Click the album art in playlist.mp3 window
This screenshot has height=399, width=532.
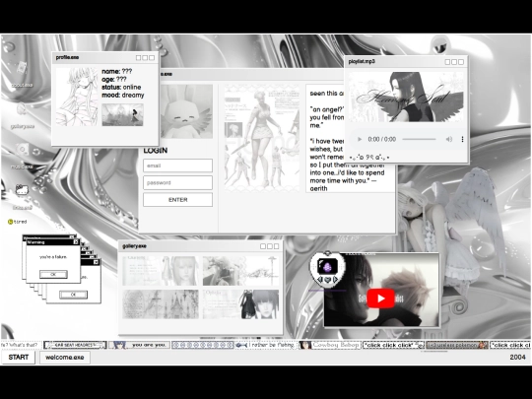click(x=406, y=97)
